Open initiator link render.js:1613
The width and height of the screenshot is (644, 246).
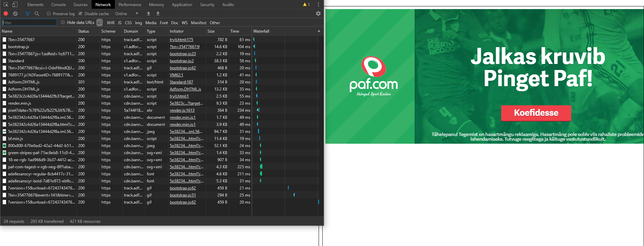click(x=182, y=110)
